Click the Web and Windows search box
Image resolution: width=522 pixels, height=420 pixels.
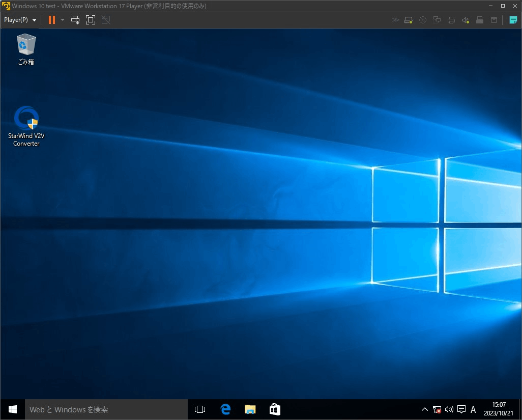point(106,409)
